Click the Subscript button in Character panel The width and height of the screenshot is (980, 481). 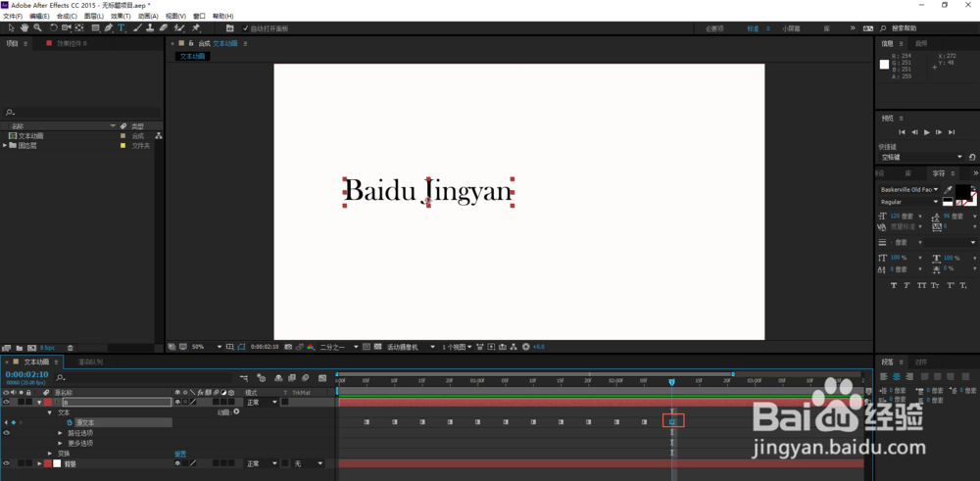click(963, 285)
